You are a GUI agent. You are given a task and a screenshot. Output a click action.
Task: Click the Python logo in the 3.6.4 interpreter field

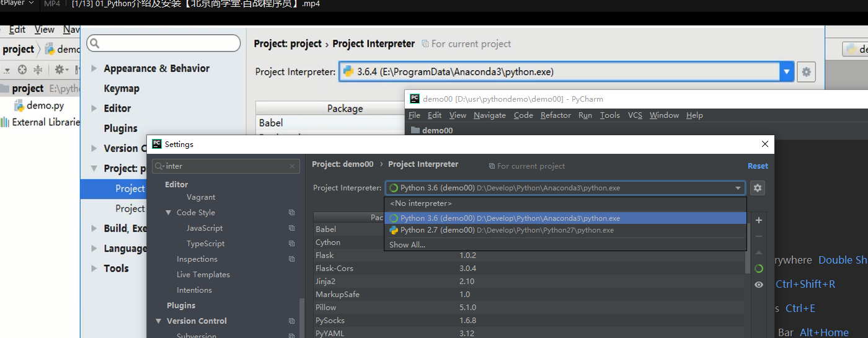[348, 71]
